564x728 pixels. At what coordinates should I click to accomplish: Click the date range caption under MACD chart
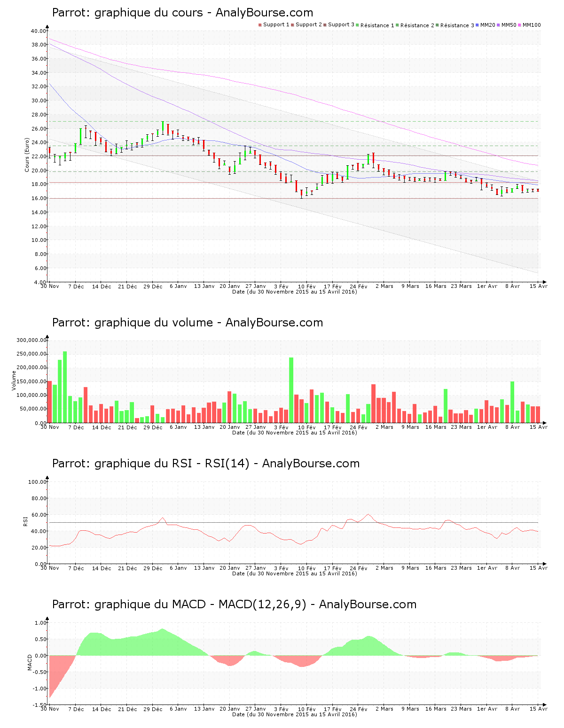click(295, 714)
